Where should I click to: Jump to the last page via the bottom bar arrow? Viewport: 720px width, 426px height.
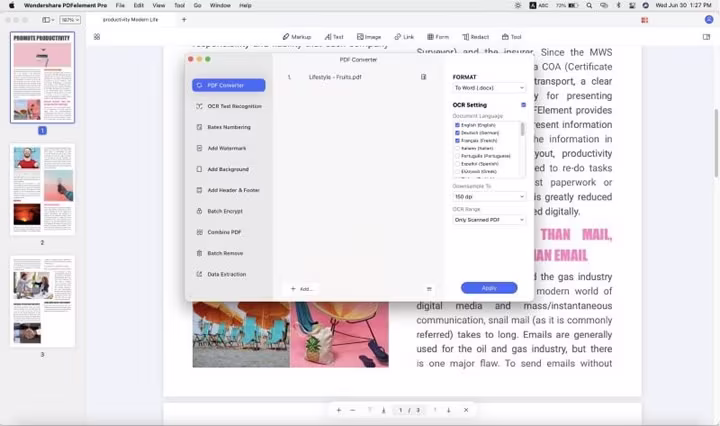[x=383, y=410]
